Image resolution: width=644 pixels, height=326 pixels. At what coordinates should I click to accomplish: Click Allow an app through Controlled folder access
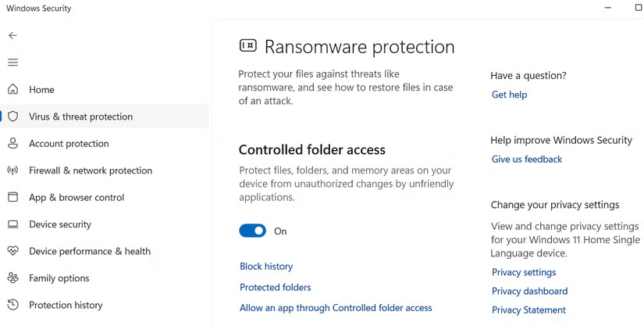tap(336, 308)
